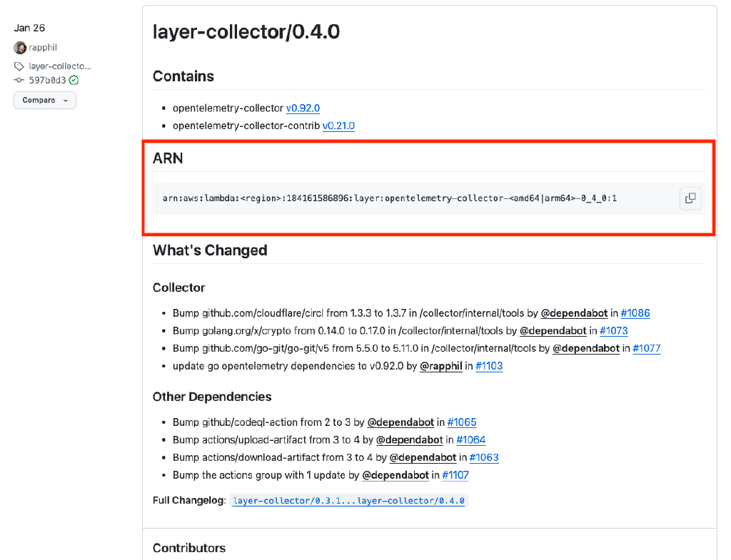Click the @dependabot link under Other Dependencies
Viewport: 731px width, 560px height.
(x=400, y=422)
